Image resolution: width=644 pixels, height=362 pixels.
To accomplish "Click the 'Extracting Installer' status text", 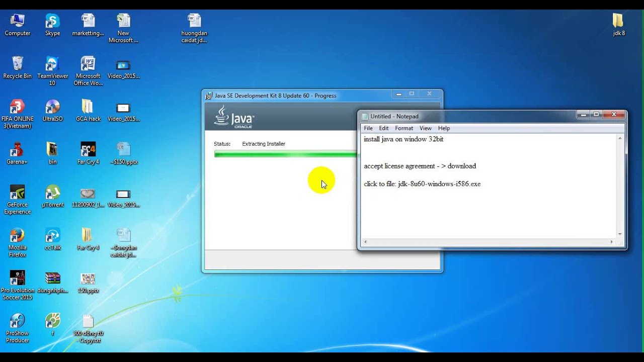I will pyautogui.click(x=264, y=144).
